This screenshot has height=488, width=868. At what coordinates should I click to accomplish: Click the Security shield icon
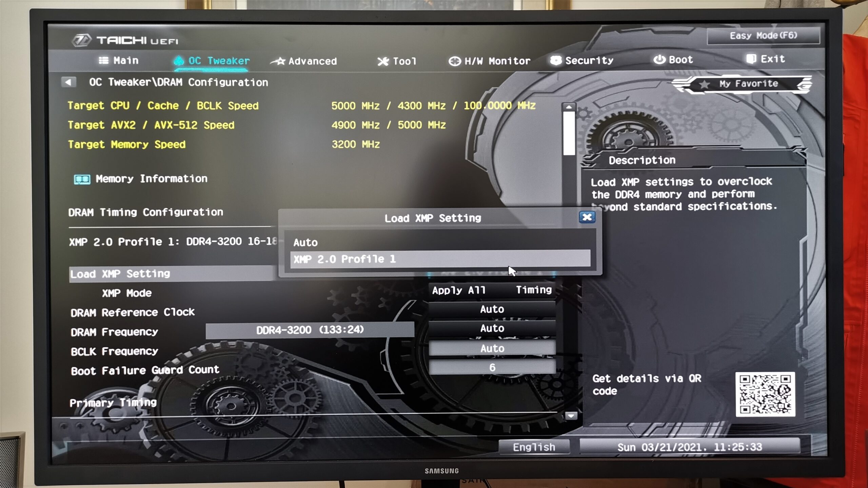555,61
